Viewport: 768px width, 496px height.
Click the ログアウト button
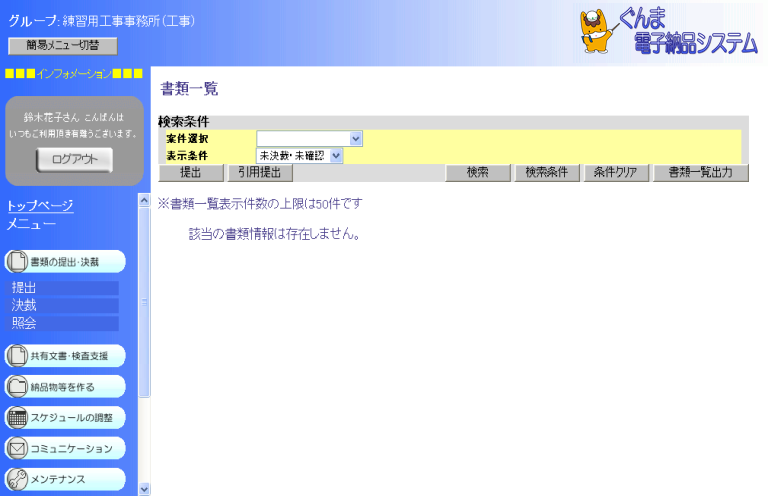point(74,160)
